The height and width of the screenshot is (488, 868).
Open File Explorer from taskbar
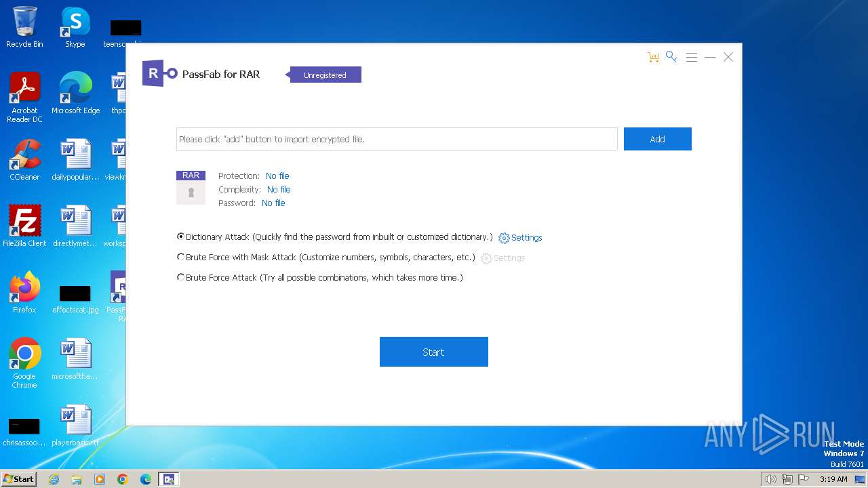coord(77,479)
